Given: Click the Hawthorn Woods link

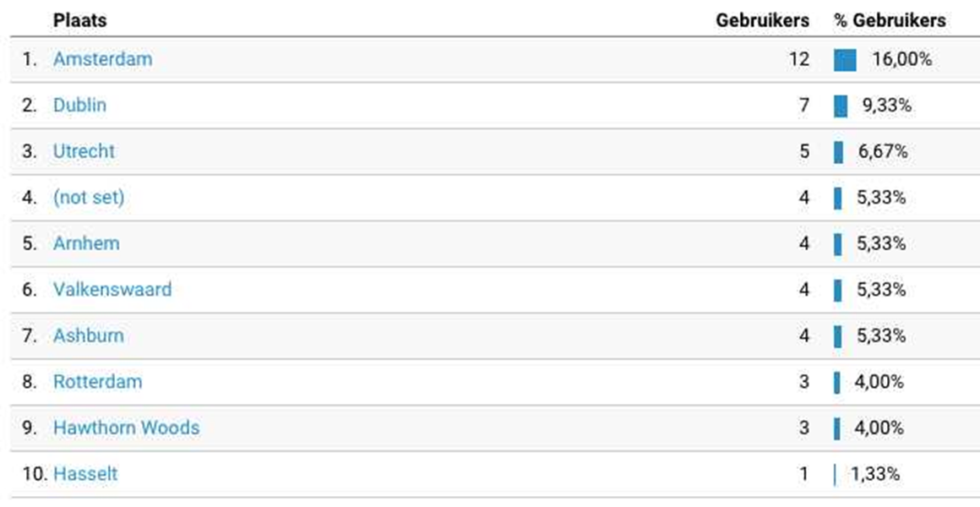Looking at the screenshot, I should pos(126,428).
